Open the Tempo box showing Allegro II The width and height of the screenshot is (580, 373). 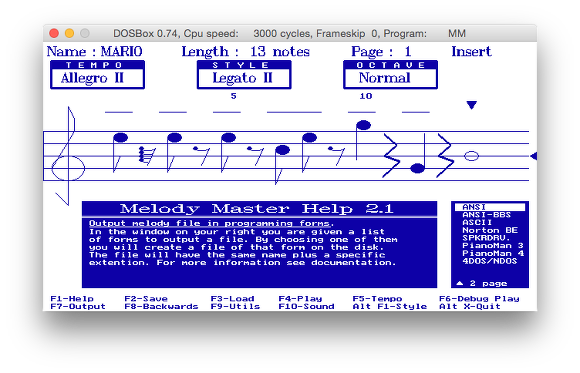pyautogui.click(x=97, y=75)
